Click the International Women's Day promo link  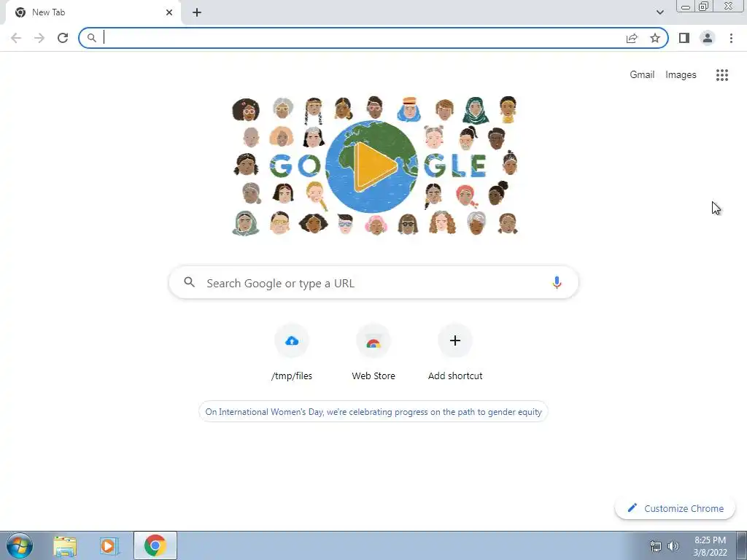[373, 411]
